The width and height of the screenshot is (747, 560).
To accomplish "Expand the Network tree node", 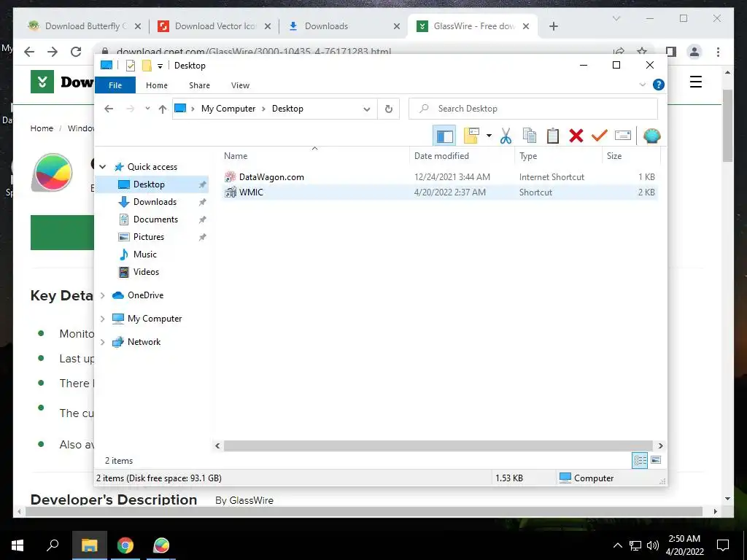I will (x=102, y=342).
